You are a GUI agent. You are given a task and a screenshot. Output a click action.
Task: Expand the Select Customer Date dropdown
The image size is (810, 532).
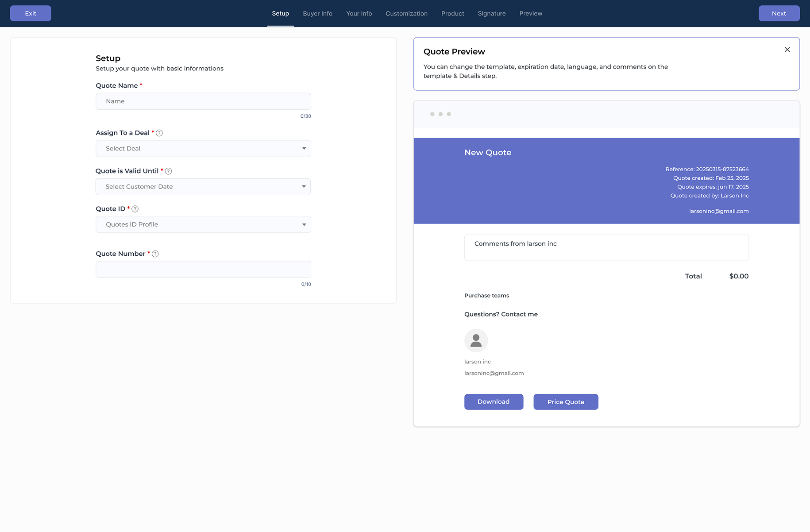[203, 187]
